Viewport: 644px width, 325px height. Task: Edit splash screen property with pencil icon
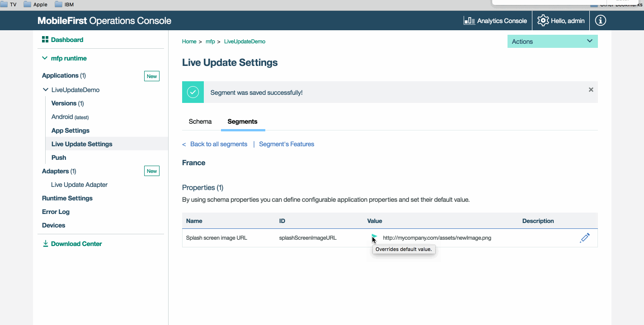tap(585, 238)
